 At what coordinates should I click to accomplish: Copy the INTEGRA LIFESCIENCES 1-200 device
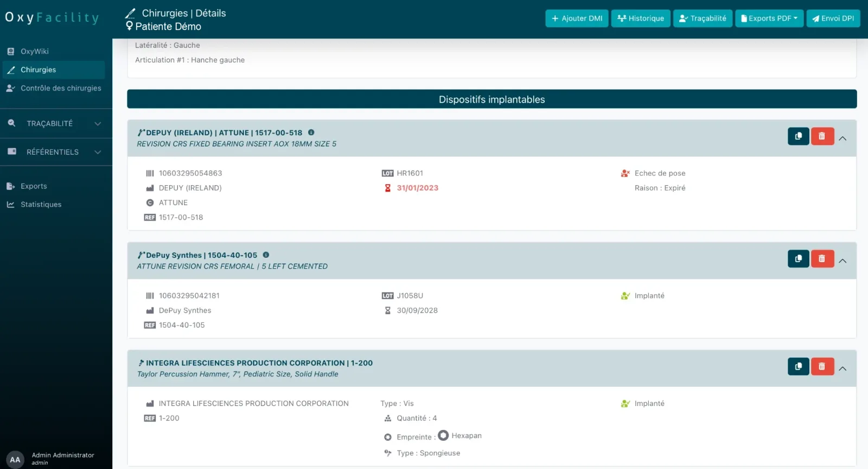tap(798, 366)
